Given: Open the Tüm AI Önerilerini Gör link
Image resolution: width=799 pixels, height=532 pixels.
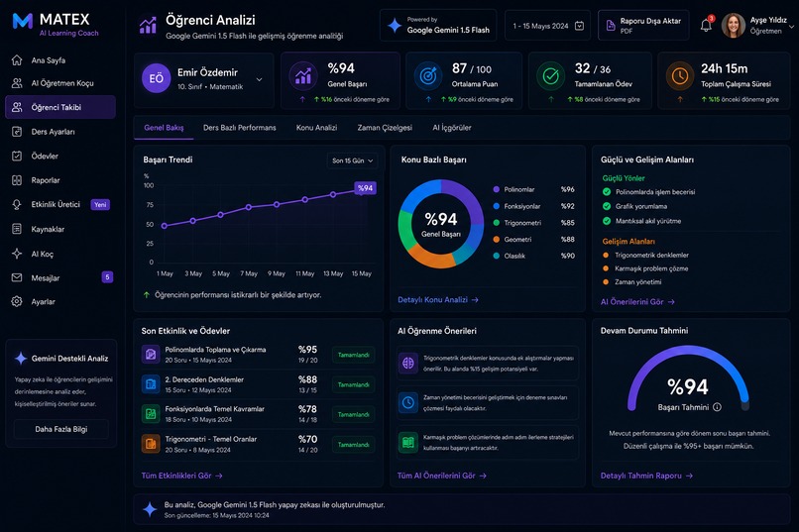Looking at the screenshot, I should pyautogui.click(x=442, y=476).
